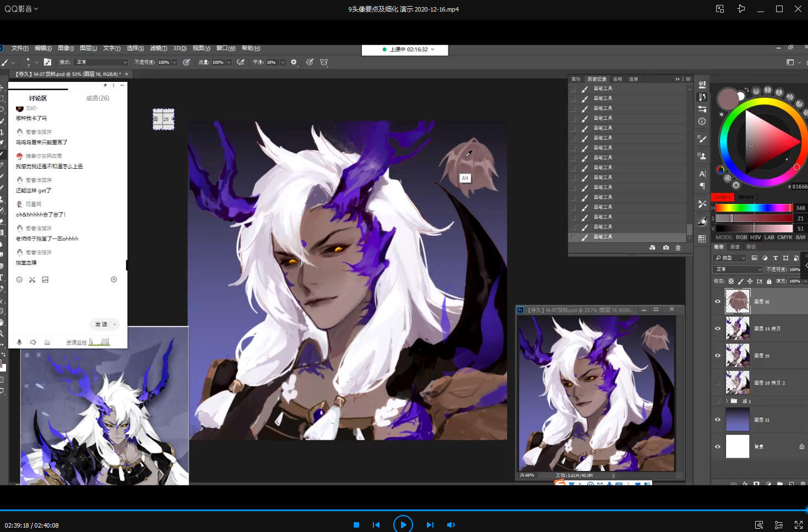Stop the video playback
Image resolution: width=808 pixels, height=532 pixels.
pyautogui.click(x=356, y=525)
